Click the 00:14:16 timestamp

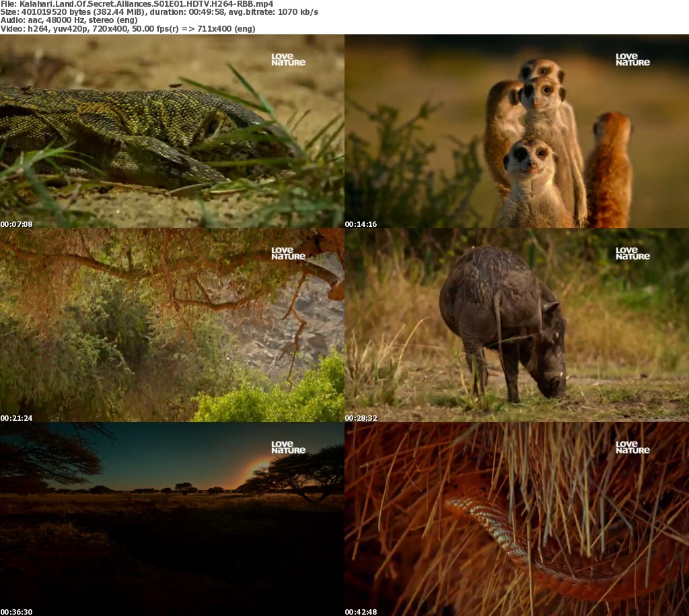[x=361, y=224]
